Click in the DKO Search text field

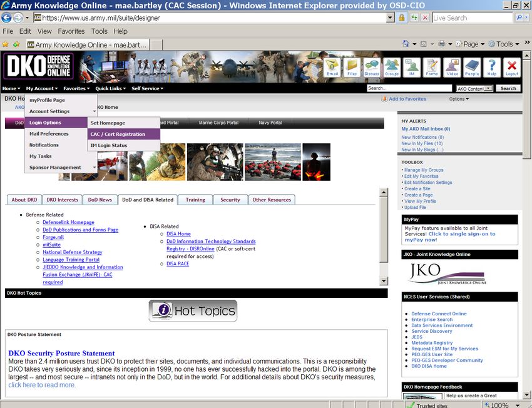[x=409, y=88]
